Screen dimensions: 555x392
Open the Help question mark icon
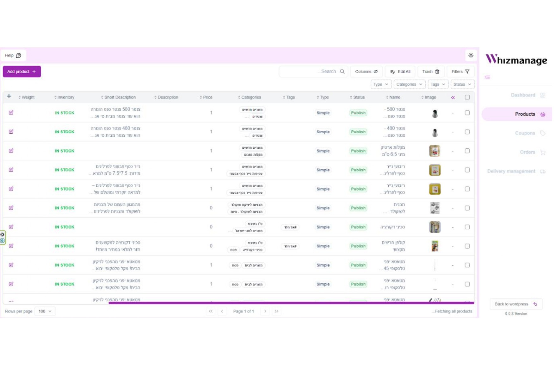pos(19,56)
